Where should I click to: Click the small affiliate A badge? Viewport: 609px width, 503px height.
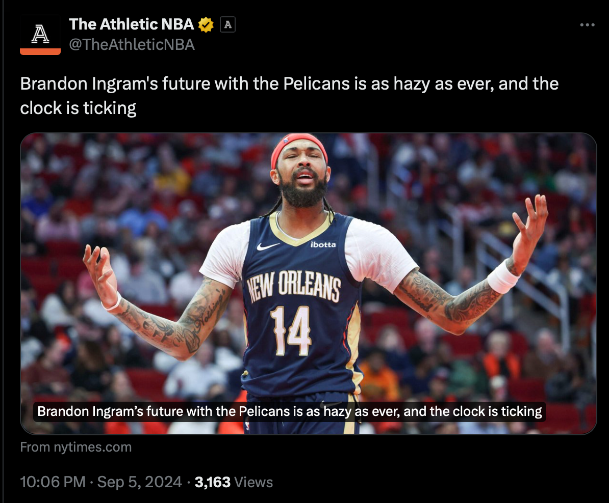tap(228, 25)
